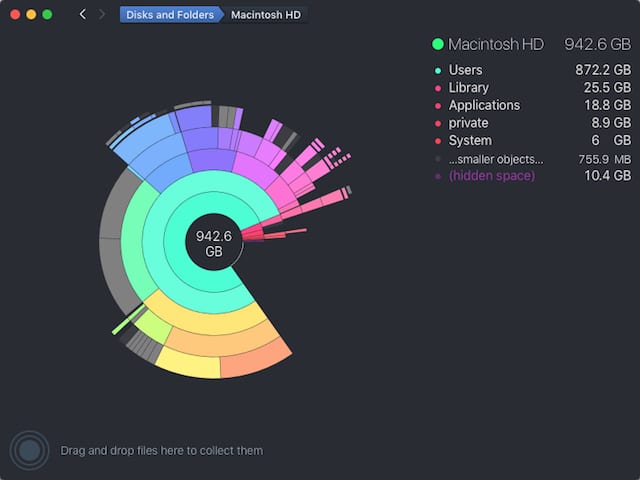The image size is (640, 480).
Task: Select the Library folder entry
Action: 468,88
